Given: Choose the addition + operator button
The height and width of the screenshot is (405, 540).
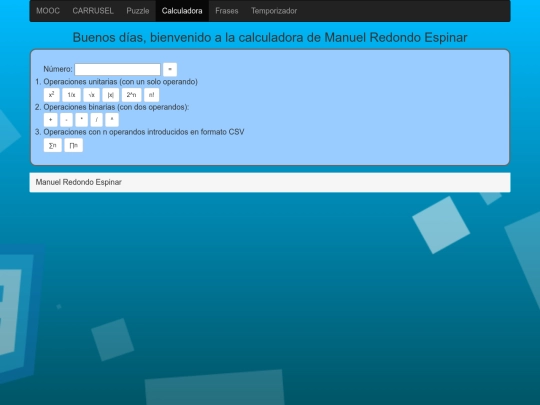Looking at the screenshot, I should click(50, 120).
